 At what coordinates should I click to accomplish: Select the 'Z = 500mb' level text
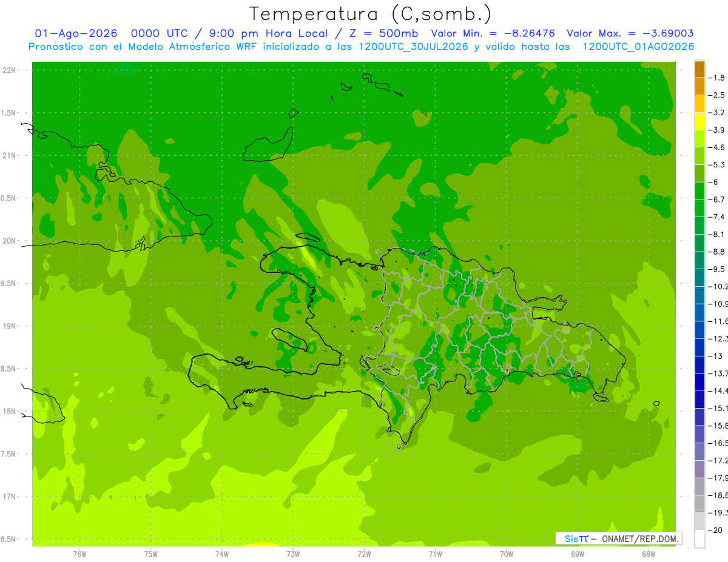pos(382,33)
